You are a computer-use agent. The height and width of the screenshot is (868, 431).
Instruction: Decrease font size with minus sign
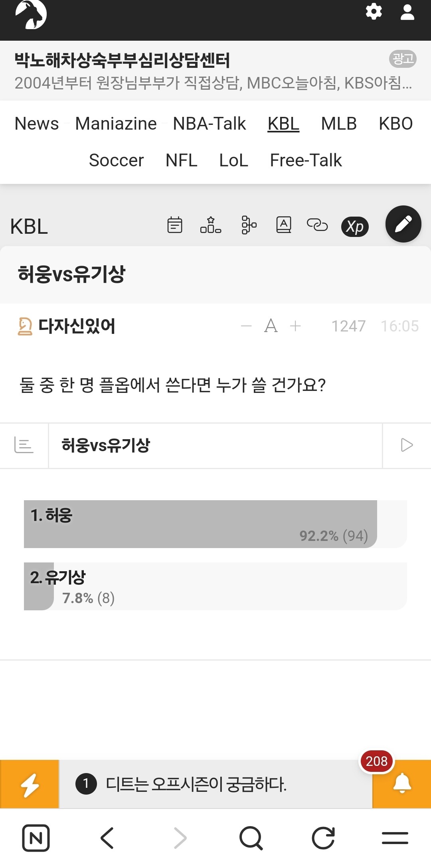coord(246,326)
